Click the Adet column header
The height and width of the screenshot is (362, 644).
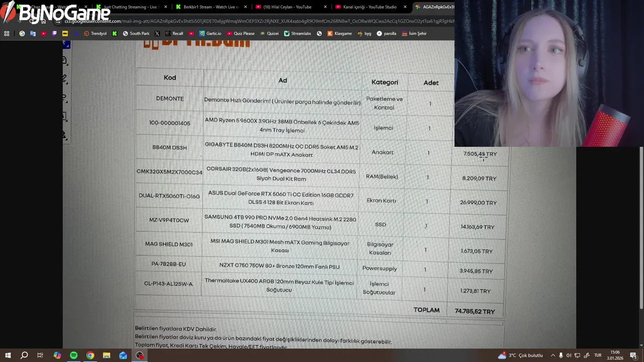pos(431,82)
